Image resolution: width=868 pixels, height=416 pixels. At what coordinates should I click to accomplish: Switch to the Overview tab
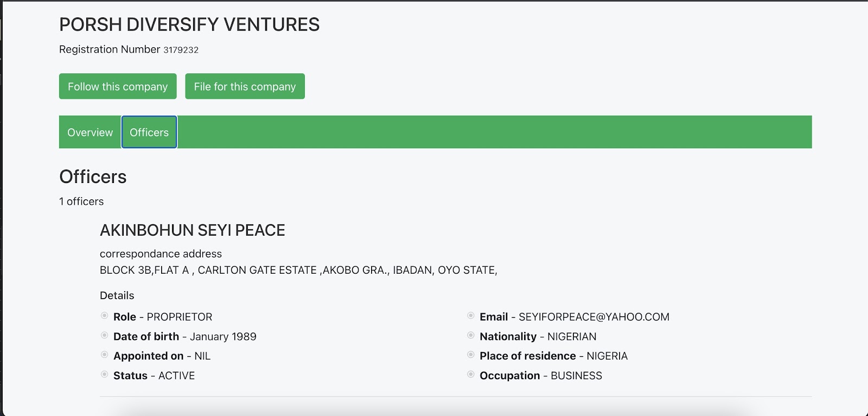[90, 132]
